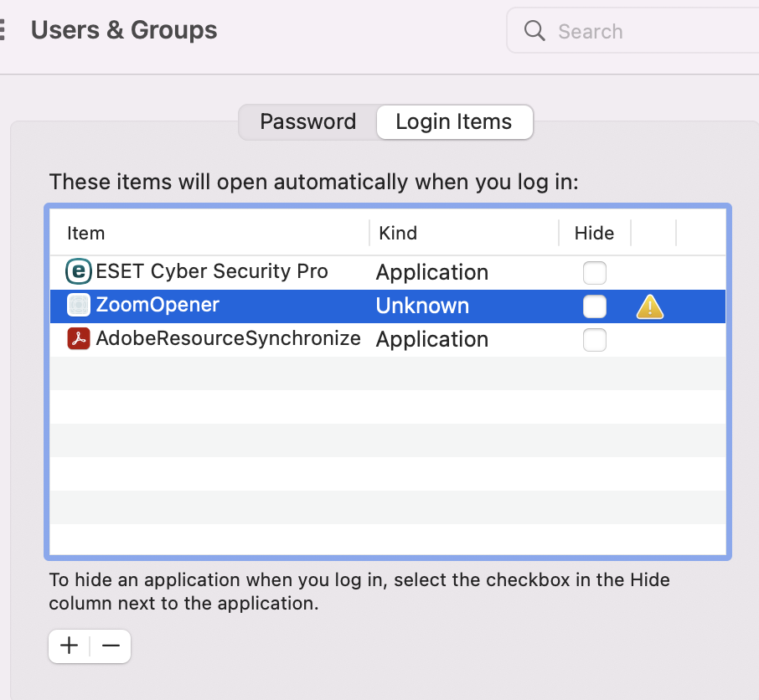Click the yellow warning triangle icon

coord(649,307)
